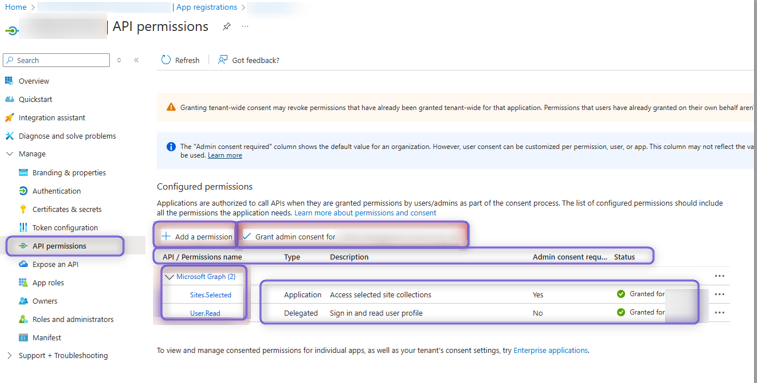Click the Manifest icon
This screenshot has height=383, width=757.
23,338
